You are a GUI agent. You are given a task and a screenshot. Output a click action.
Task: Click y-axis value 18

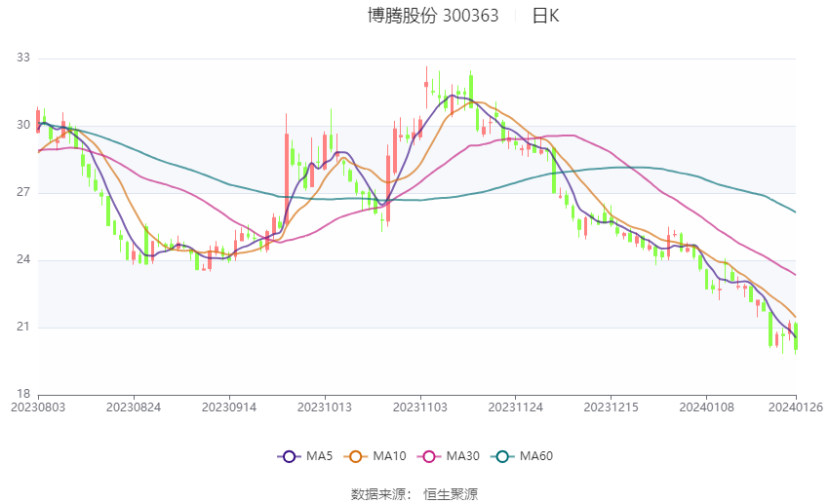click(x=23, y=394)
